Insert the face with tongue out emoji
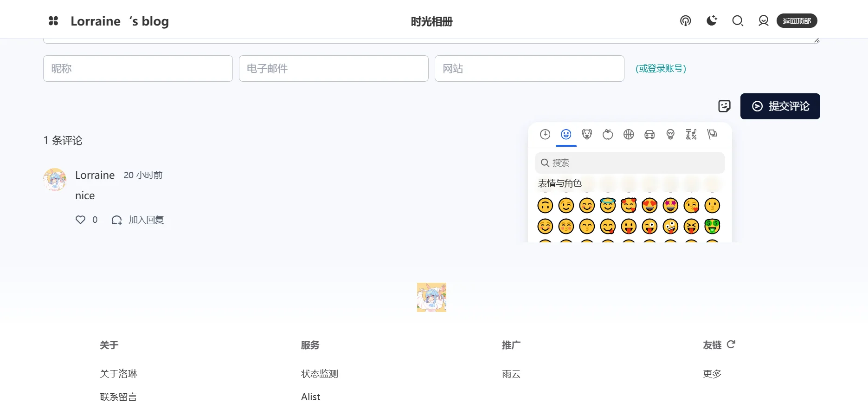868x403 pixels. (x=629, y=226)
